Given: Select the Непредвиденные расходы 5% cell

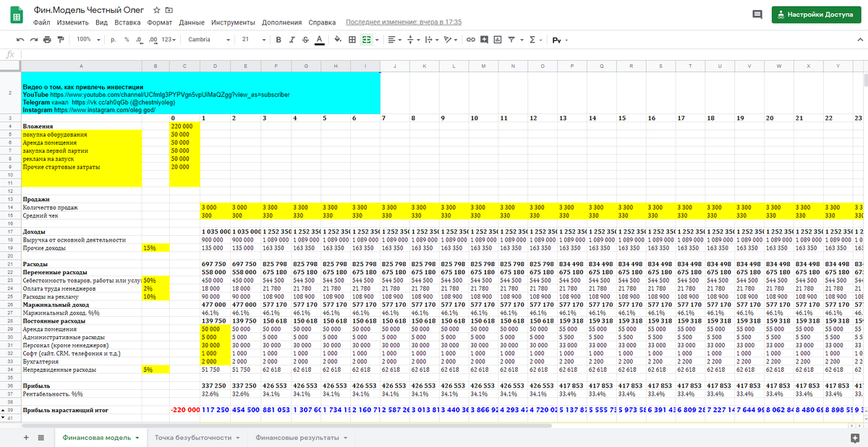Looking at the screenshot, I should (156, 370).
